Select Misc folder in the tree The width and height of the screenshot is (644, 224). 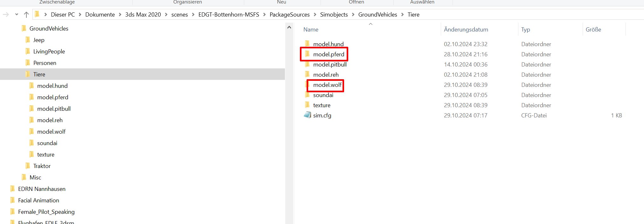35,178
